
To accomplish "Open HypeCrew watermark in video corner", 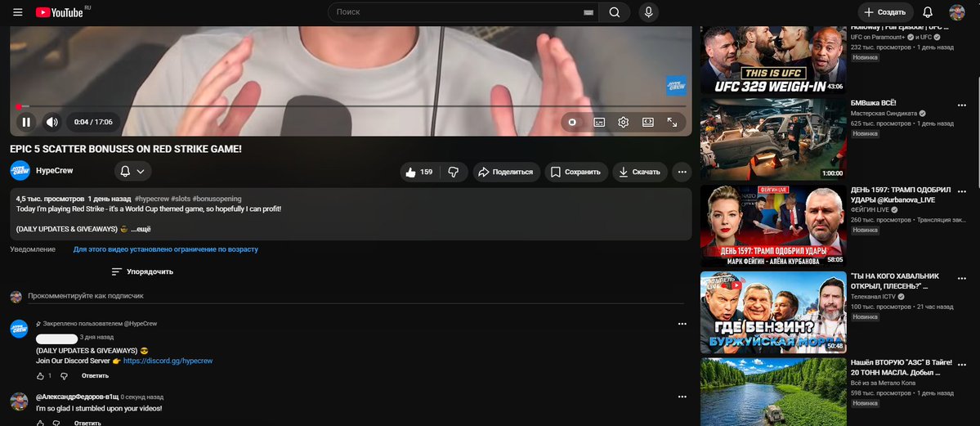I will (x=676, y=86).
